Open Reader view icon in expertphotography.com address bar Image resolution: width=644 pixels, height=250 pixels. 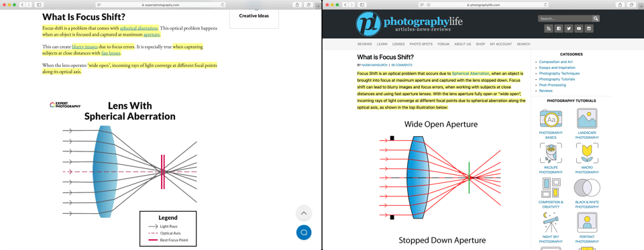(x=99, y=5)
